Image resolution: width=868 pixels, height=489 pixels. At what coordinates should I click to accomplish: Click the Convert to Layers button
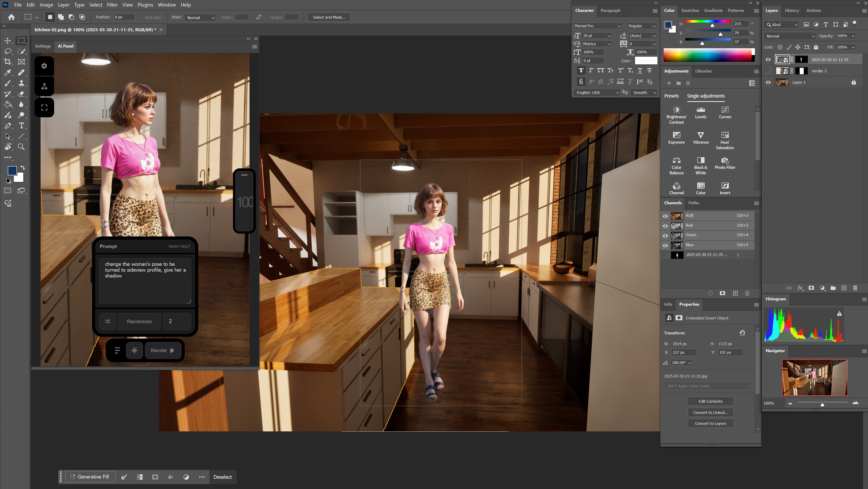[x=710, y=423]
